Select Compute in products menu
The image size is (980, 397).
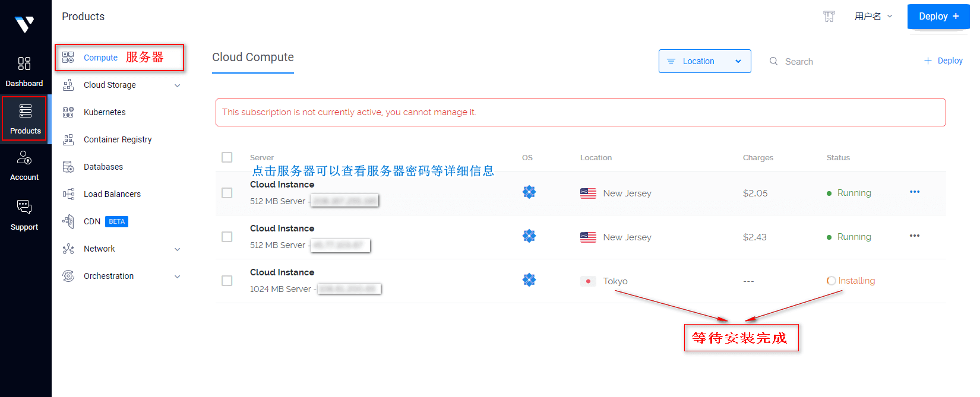[x=100, y=58]
